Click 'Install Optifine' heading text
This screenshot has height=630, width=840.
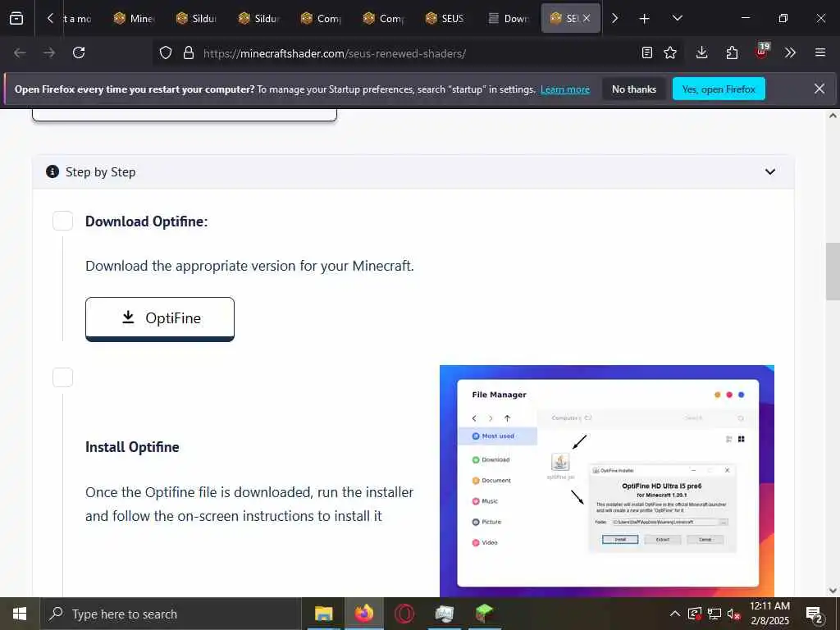(x=132, y=447)
